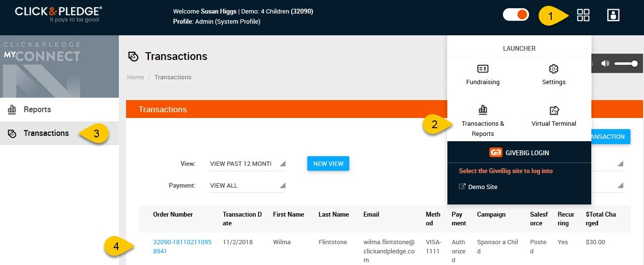The height and width of the screenshot is (265, 644).
Task: Open Settings in the launcher
Action: 554,75
